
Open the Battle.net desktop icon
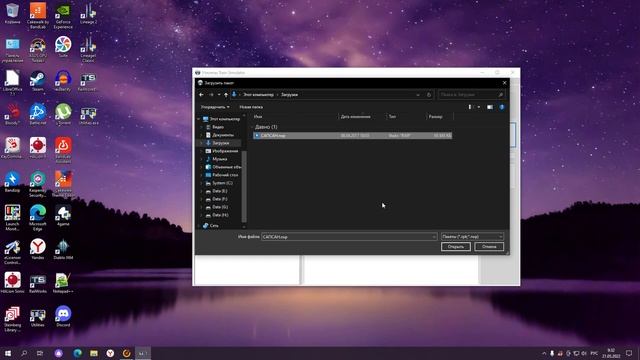point(38,114)
